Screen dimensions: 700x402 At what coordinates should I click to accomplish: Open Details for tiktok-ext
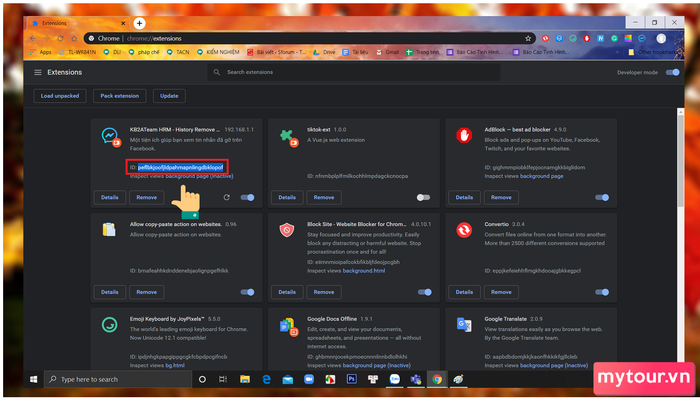pyautogui.click(x=287, y=197)
